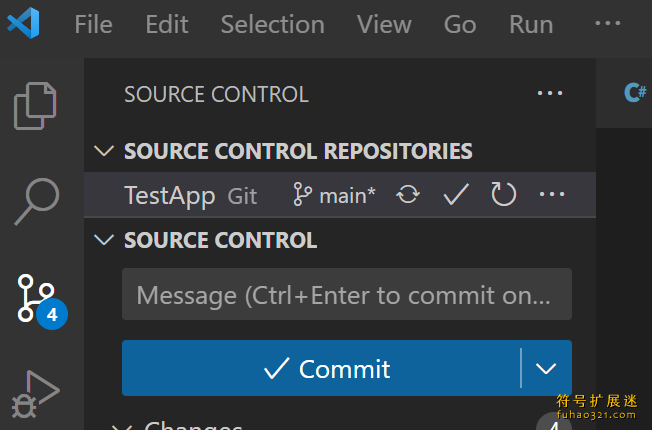
Task: Open the Explorer files view
Action: (35, 106)
